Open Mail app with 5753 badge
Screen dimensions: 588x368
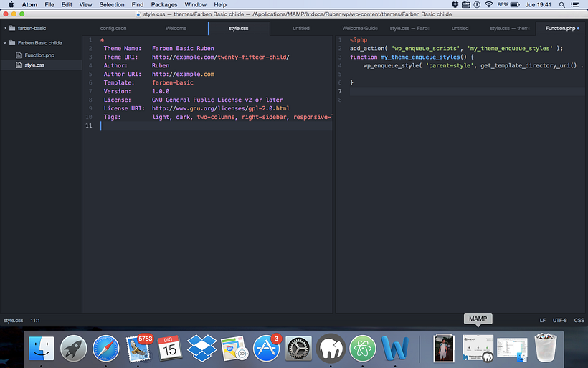coord(138,348)
